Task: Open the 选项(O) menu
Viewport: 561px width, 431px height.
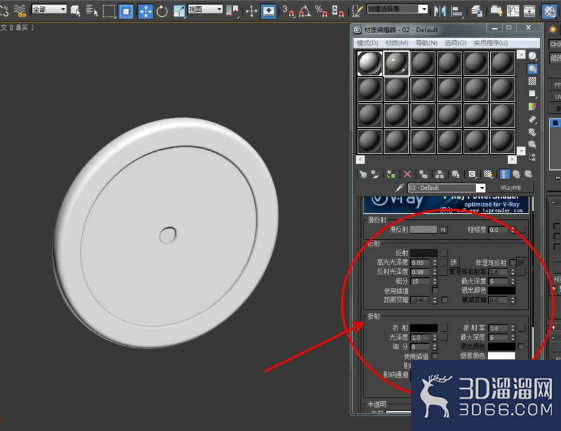Action: [x=455, y=43]
